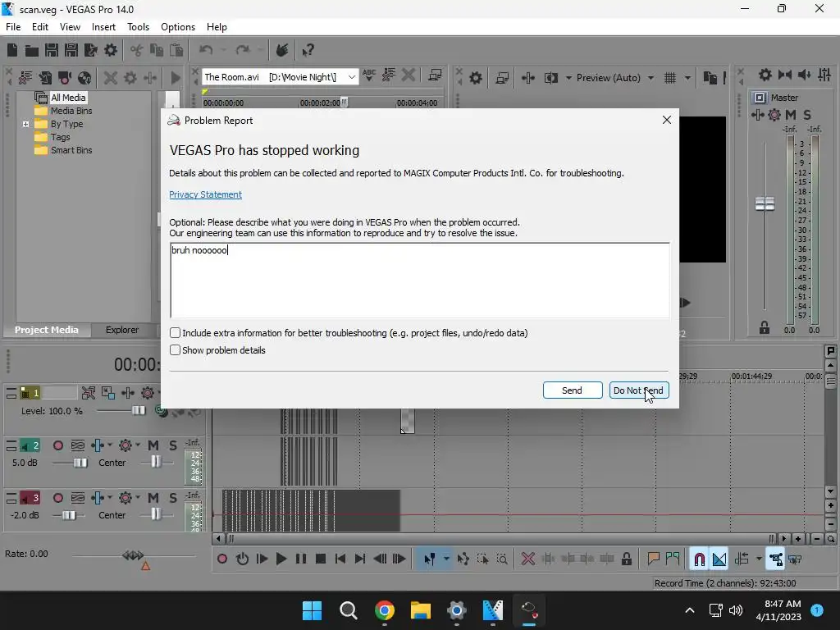Open the Tools menu
Screen dimensions: 840x630
(138, 27)
